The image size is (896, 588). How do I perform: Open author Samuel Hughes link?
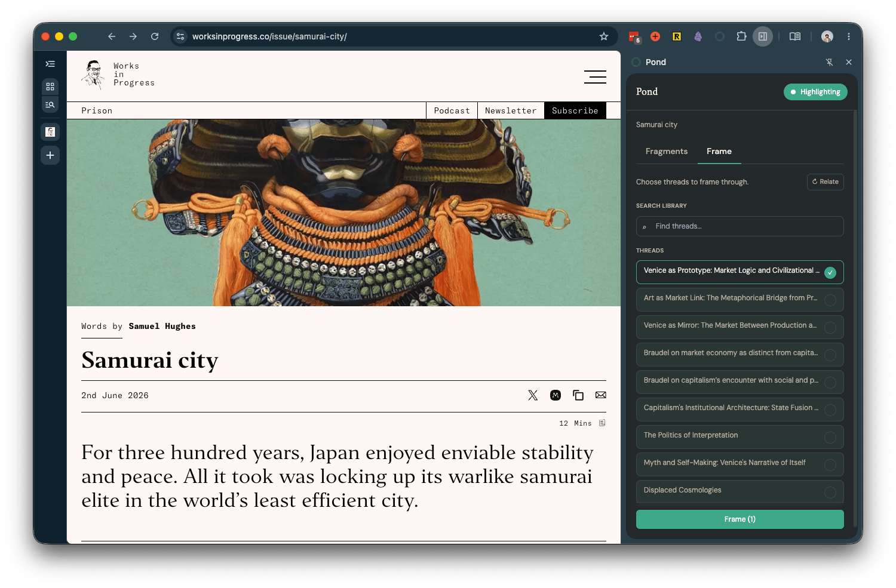pos(162,326)
